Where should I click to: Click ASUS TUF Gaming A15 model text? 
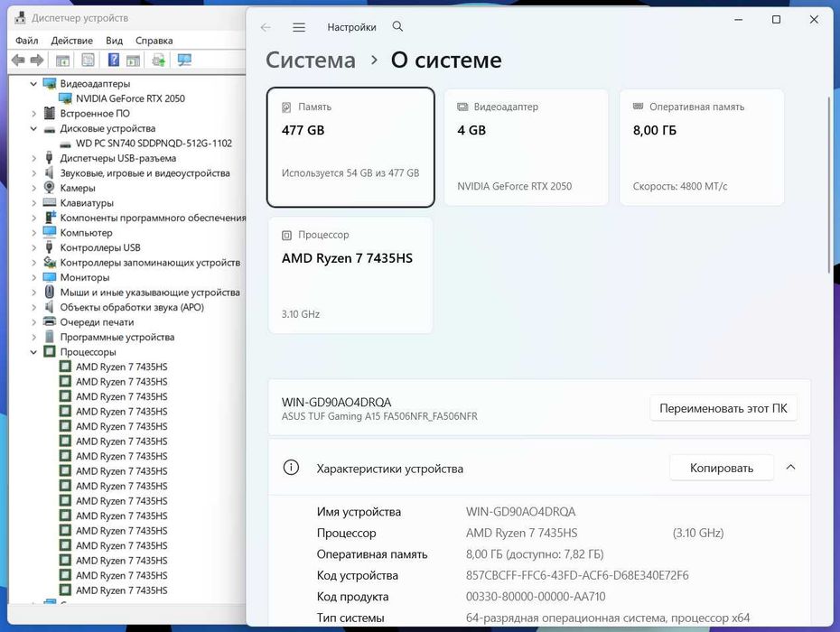379,416
